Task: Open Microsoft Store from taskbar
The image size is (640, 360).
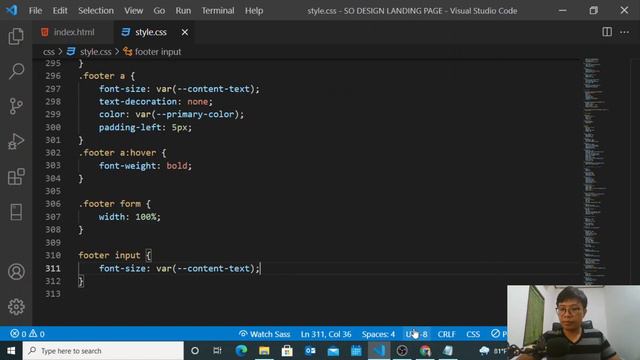Action: [x=287, y=351]
